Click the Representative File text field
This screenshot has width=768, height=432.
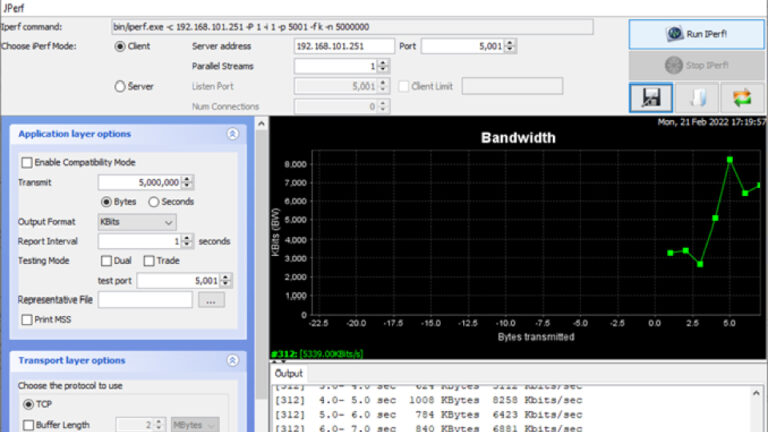(145, 300)
